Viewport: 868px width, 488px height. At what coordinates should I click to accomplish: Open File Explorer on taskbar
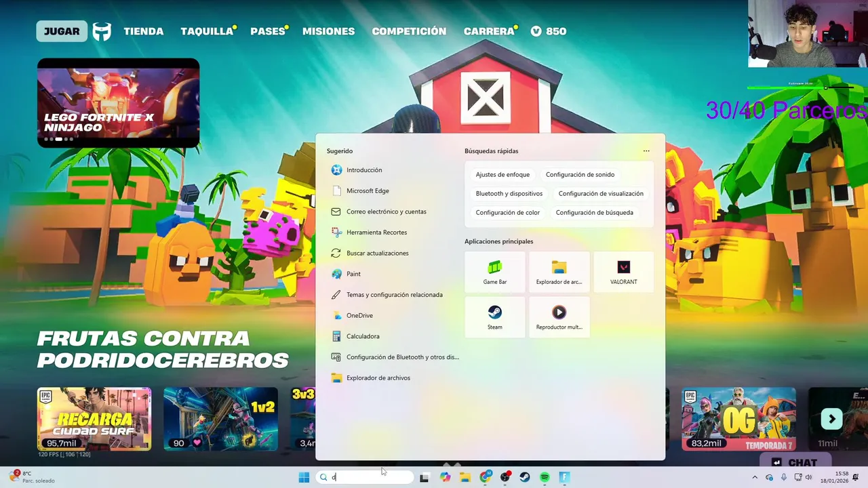tap(465, 477)
